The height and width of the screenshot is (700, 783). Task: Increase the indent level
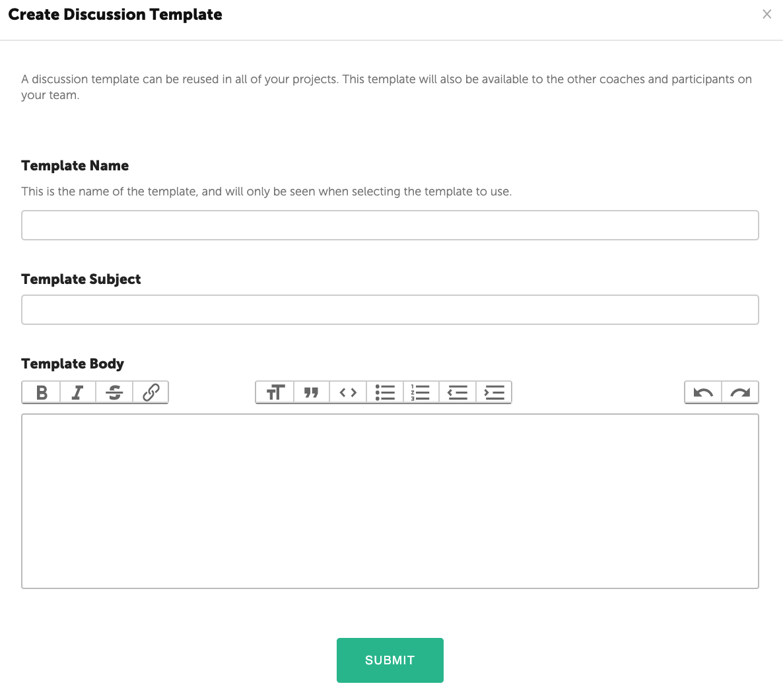pos(494,392)
